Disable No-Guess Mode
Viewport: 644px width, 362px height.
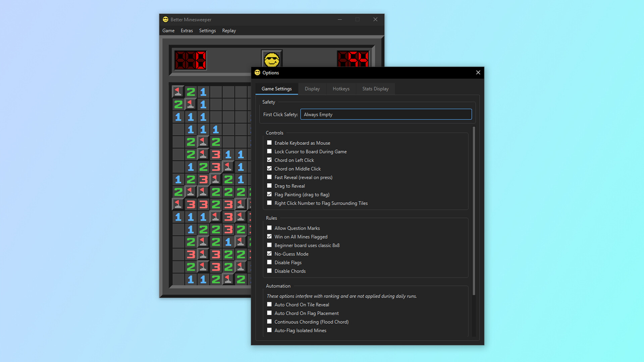pos(269,253)
